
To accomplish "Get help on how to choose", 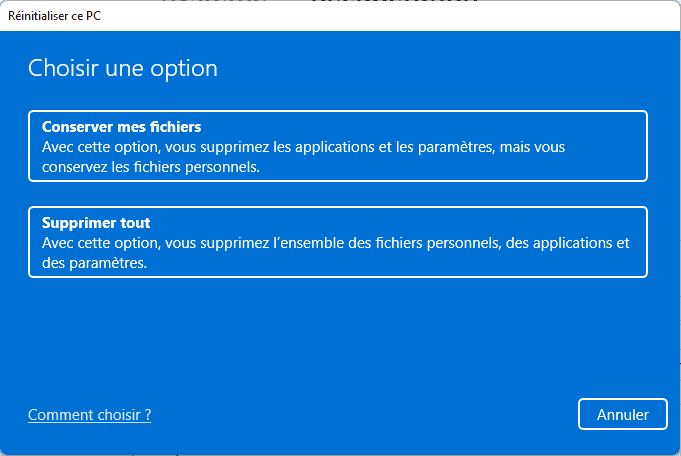I will point(90,415).
